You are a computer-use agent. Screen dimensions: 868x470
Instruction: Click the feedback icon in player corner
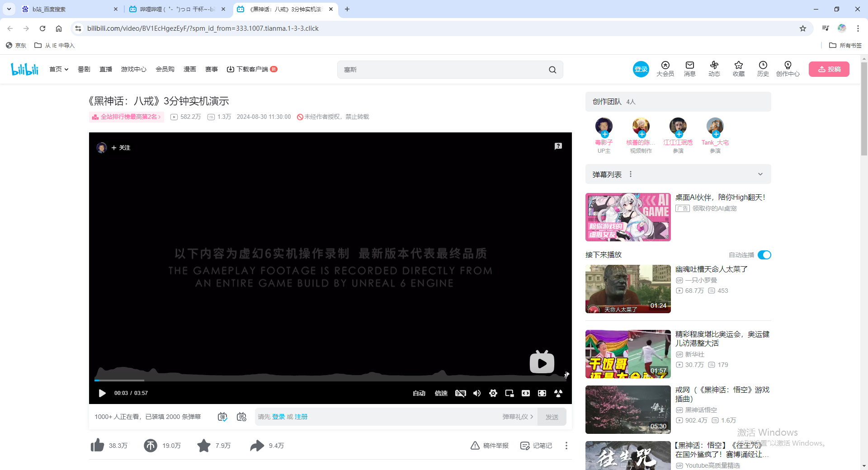pyautogui.click(x=558, y=146)
